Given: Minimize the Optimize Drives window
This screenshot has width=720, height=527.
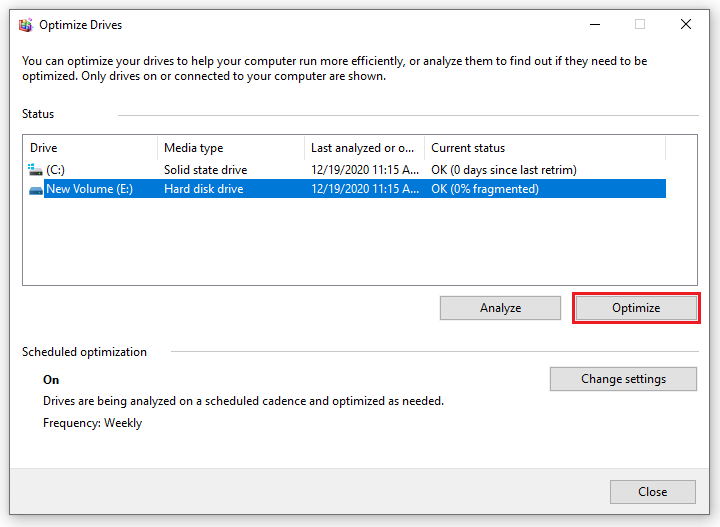Looking at the screenshot, I should (x=595, y=24).
